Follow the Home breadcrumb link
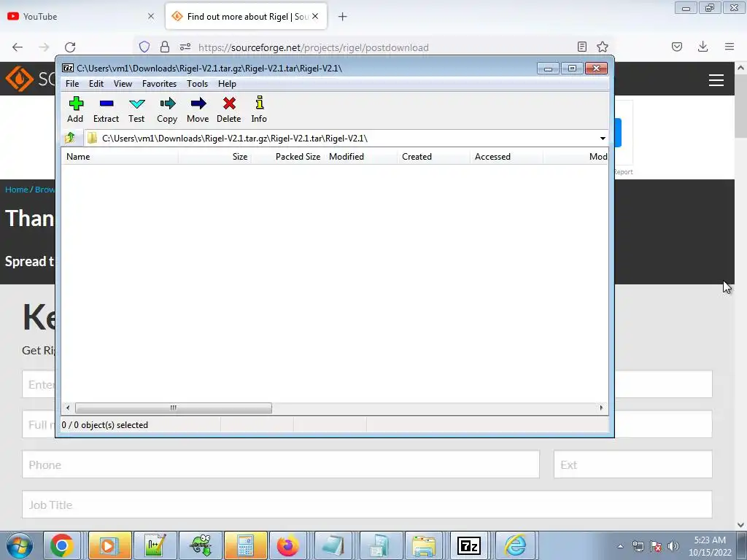 [x=17, y=190]
